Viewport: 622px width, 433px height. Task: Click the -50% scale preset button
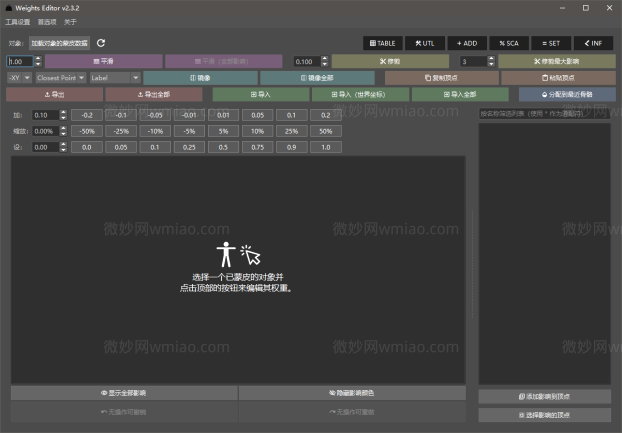coord(87,131)
